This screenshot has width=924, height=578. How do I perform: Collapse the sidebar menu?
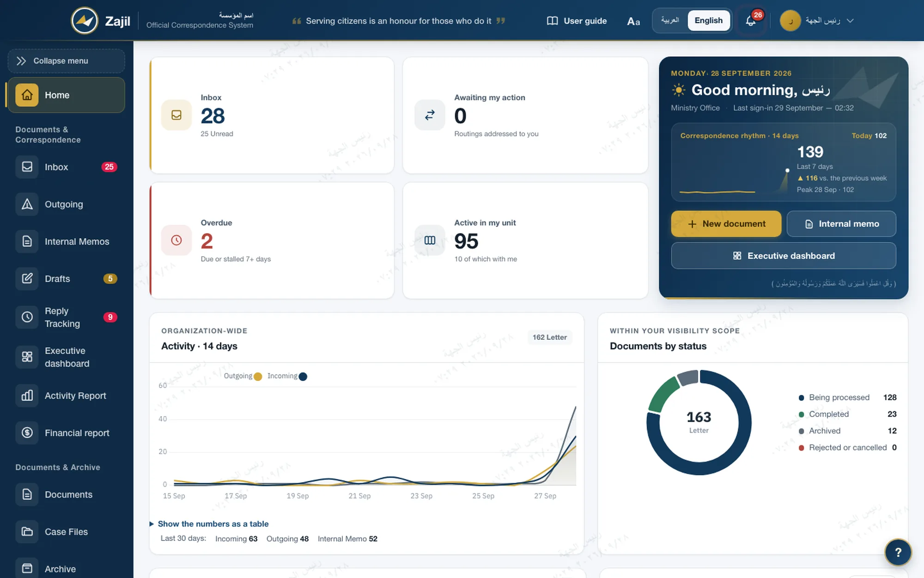pyautogui.click(x=66, y=61)
